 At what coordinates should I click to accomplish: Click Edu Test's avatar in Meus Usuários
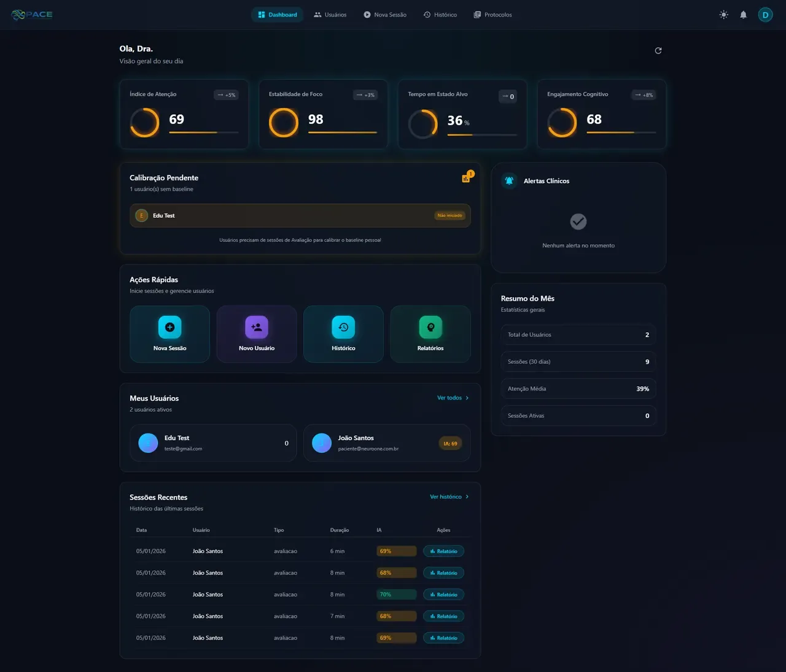[x=148, y=443]
